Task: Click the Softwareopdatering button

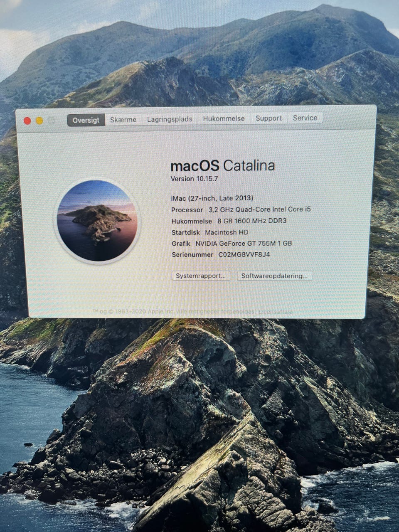Action: tap(274, 276)
